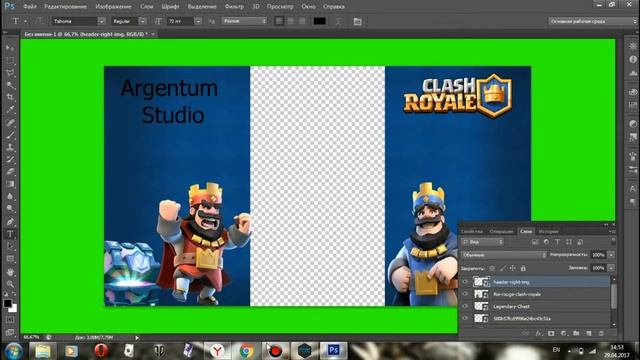Hide the header-right-img layer

465,282
